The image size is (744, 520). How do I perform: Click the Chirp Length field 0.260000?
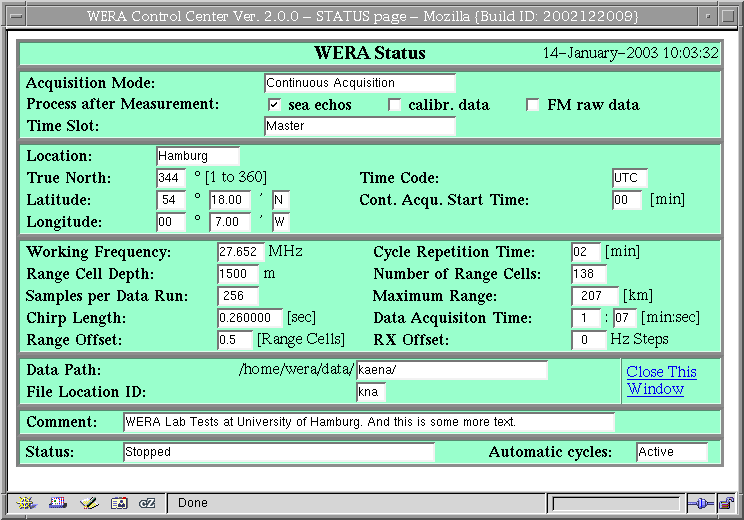click(x=250, y=318)
